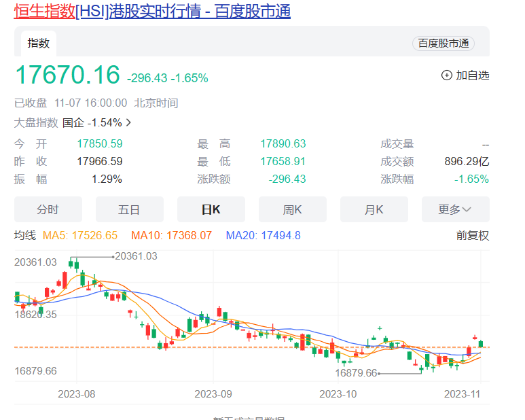The height and width of the screenshot is (420, 525).
Task: Select the 周K chart tab
Action: coord(292,209)
